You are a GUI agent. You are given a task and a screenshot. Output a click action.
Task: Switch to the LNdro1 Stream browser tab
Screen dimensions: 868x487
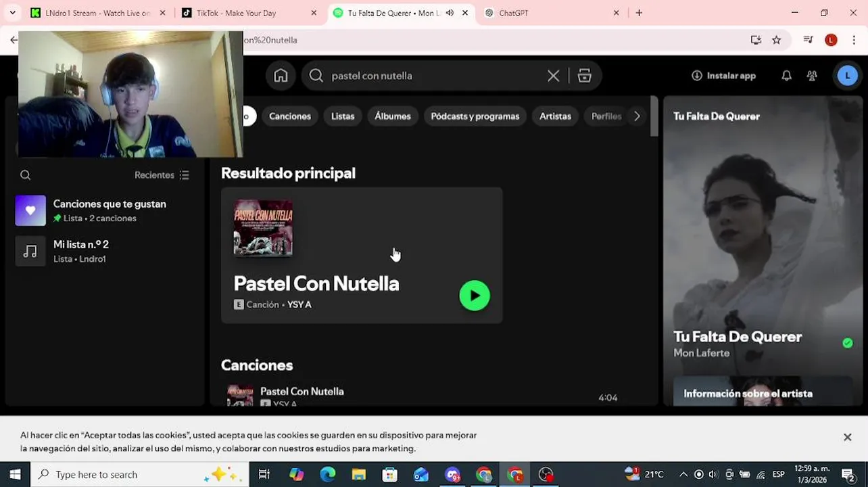pos(98,13)
